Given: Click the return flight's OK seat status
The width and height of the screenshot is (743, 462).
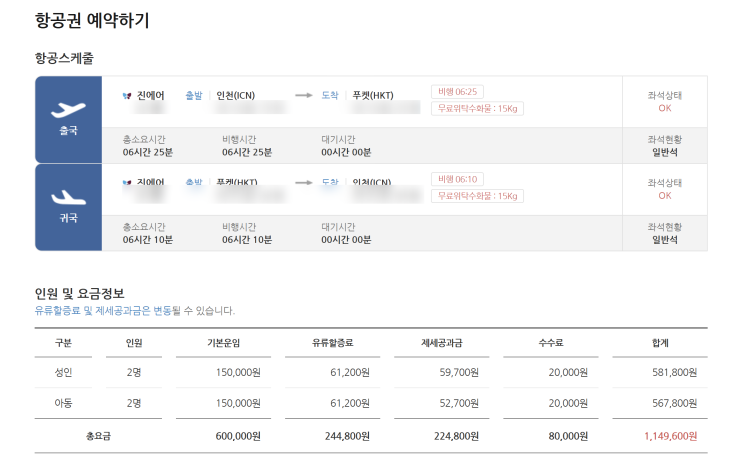Looking at the screenshot, I should [664, 196].
